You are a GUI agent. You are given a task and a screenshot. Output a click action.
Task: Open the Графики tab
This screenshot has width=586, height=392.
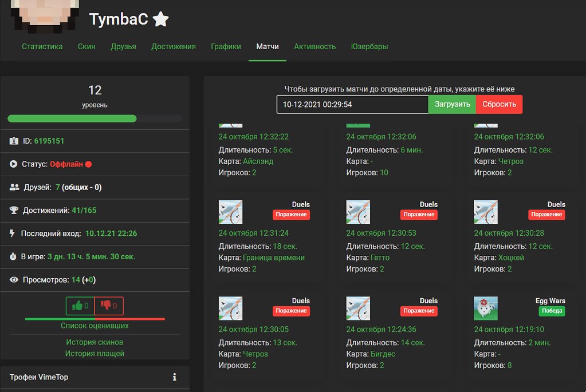pyautogui.click(x=226, y=46)
